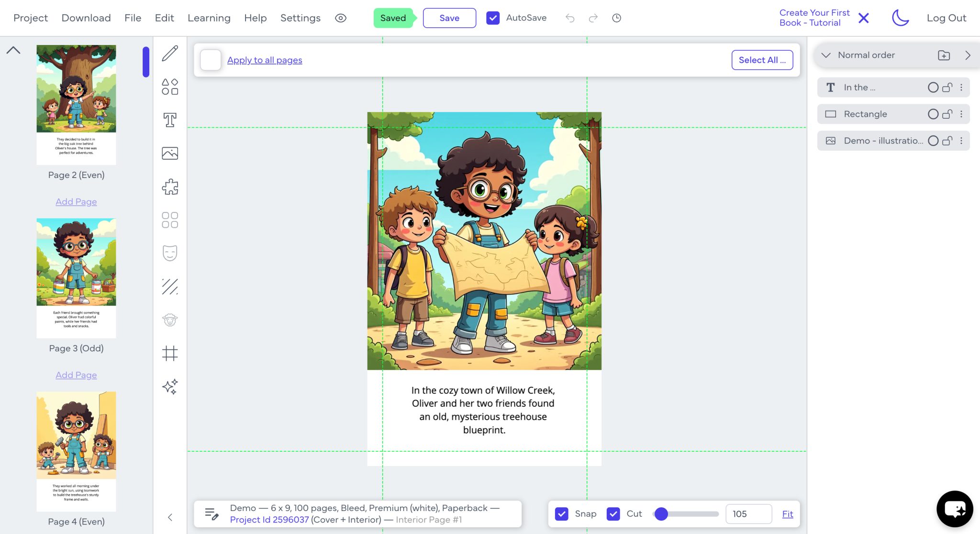Screen dimensions: 980x534
Task: Click the Save button
Action: pyautogui.click(x=449, y=18)
